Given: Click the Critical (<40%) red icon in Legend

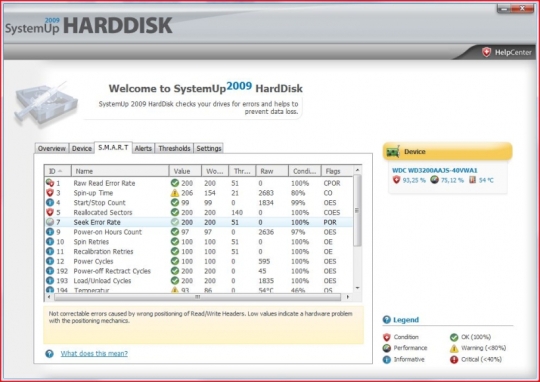Looking at the screenshot, I should point(454,359).
